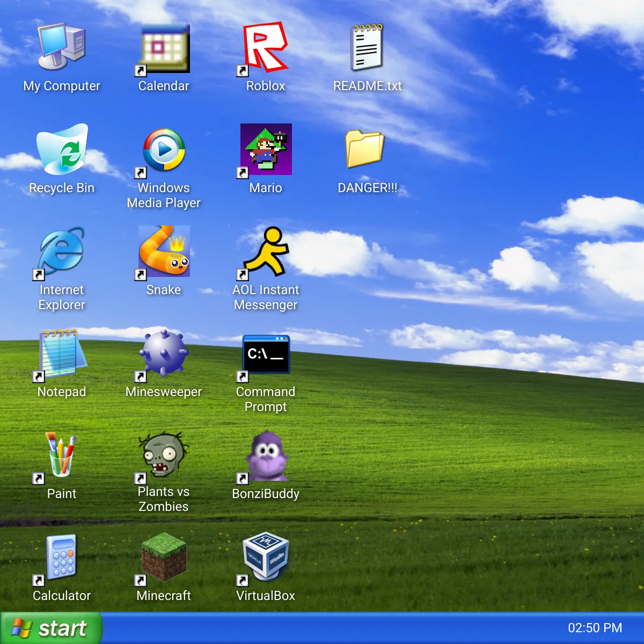Image resolution: width=644 pixels, height=644 pixels.
Task: Open the Calendar application
Action: coord(163,48)
